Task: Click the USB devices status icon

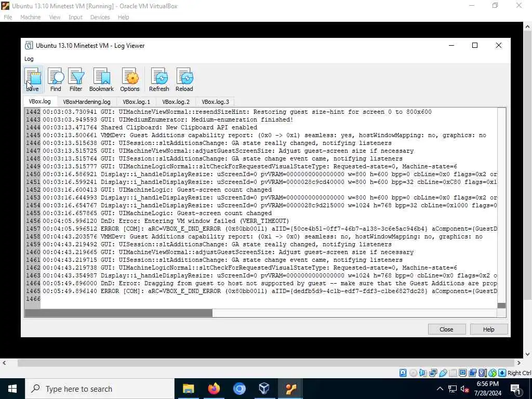Action: (x=443, y=373)
